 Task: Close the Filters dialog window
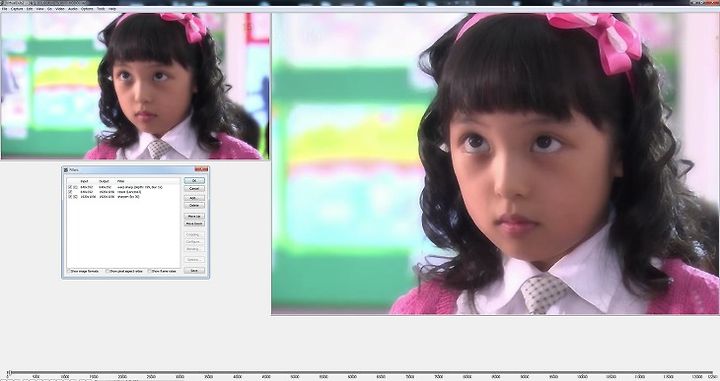point(201,169)
